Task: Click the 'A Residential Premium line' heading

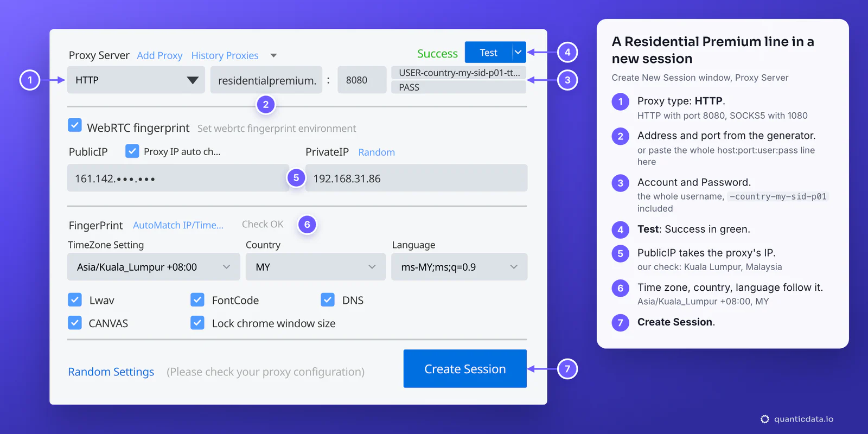Action: [713, 50]
